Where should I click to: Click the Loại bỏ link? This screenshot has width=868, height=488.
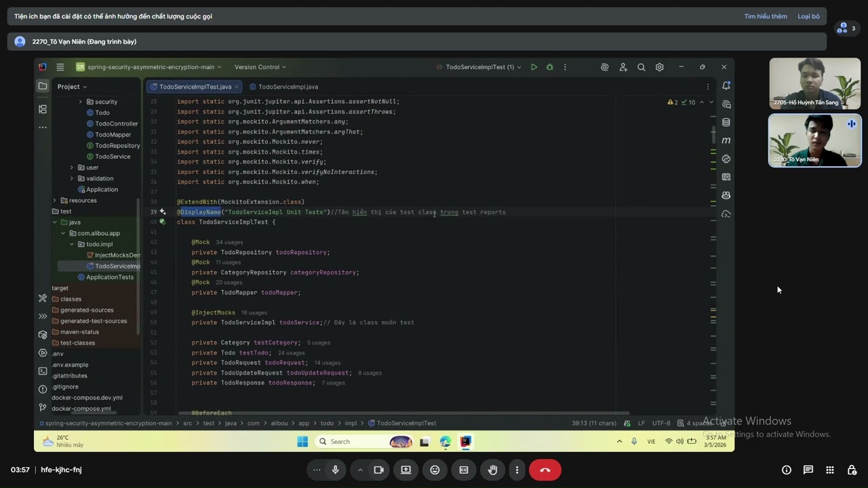point(808,16)
